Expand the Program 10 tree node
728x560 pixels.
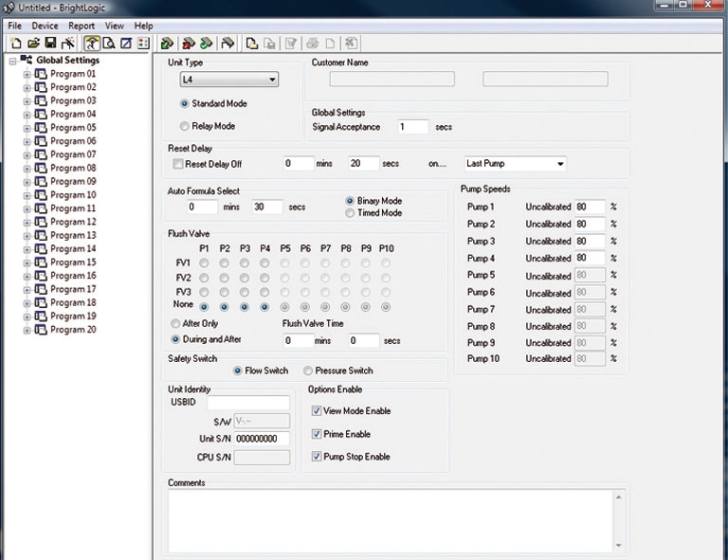[x=27, y=195]
